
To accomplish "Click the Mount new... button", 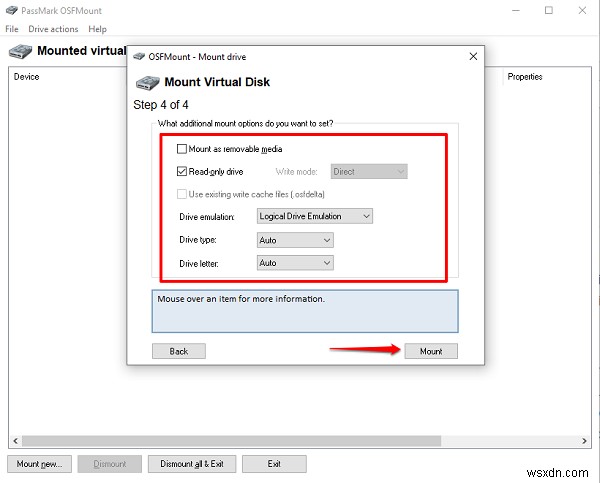I will (39, 464).
